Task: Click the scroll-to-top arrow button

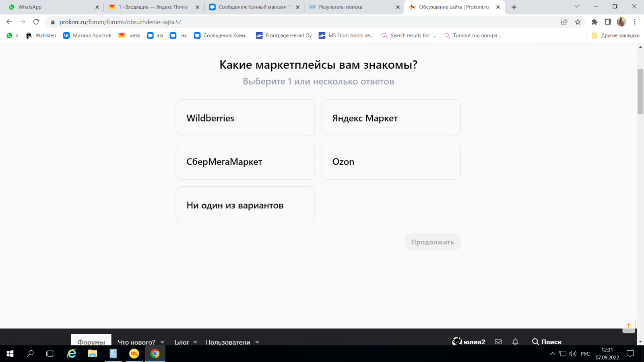Action: (x=629, y=326)
